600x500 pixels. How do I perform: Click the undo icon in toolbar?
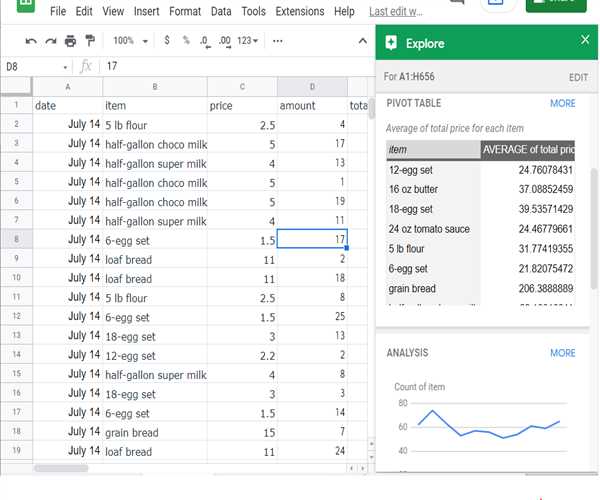(31, 41)
